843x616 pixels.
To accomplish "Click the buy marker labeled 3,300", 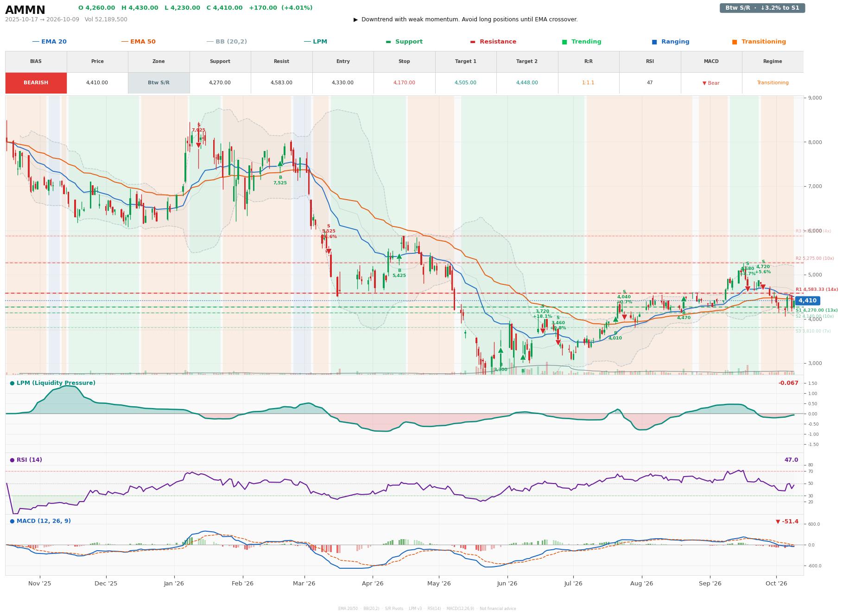I will coord(501,351).
